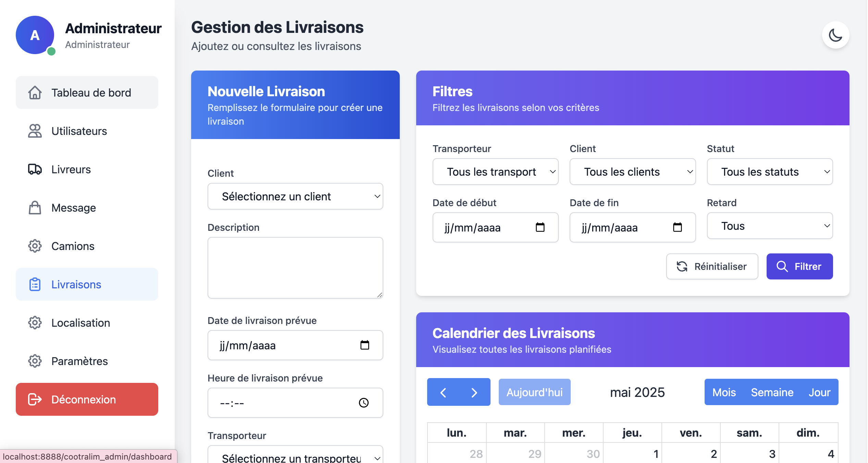This screenshot has width=868, height=463.
Task: Open the Retard filter dropdown
Action: 770,226
